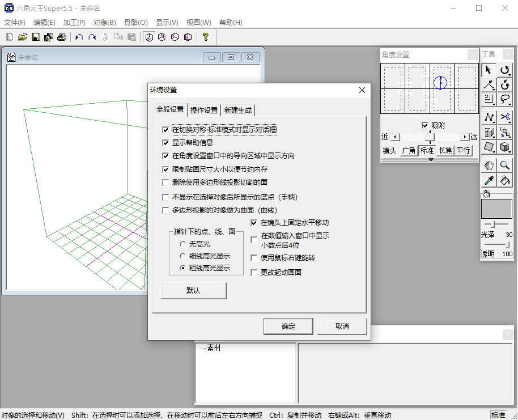Click the paint bucket fill tool

[x=505, y=180]
